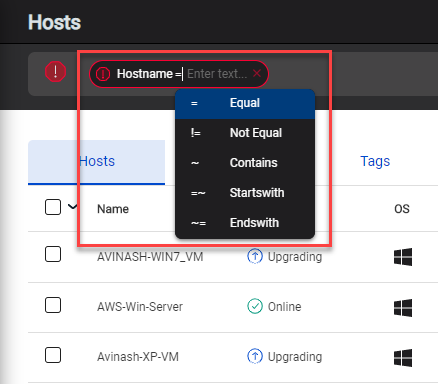Choose the Not Equal operator
Image resolution: width=438 pixels, height=384 pixels.
(245, 133)
